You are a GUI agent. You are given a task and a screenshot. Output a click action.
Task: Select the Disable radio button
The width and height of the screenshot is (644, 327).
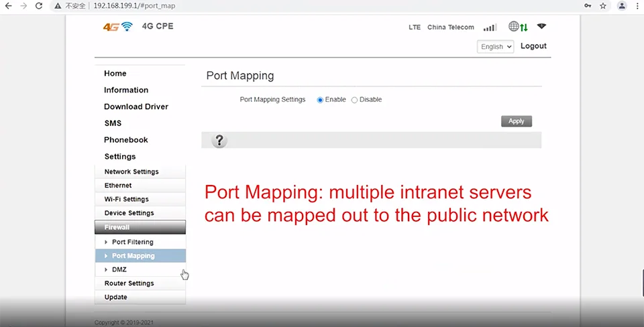click(x=355, y=100)
